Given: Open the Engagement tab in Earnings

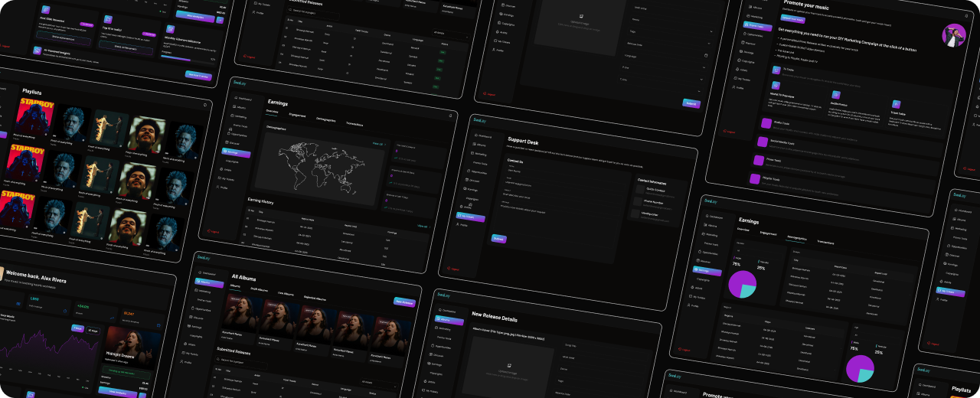Looking at the screenshot, I should click(x=297, y=115).
